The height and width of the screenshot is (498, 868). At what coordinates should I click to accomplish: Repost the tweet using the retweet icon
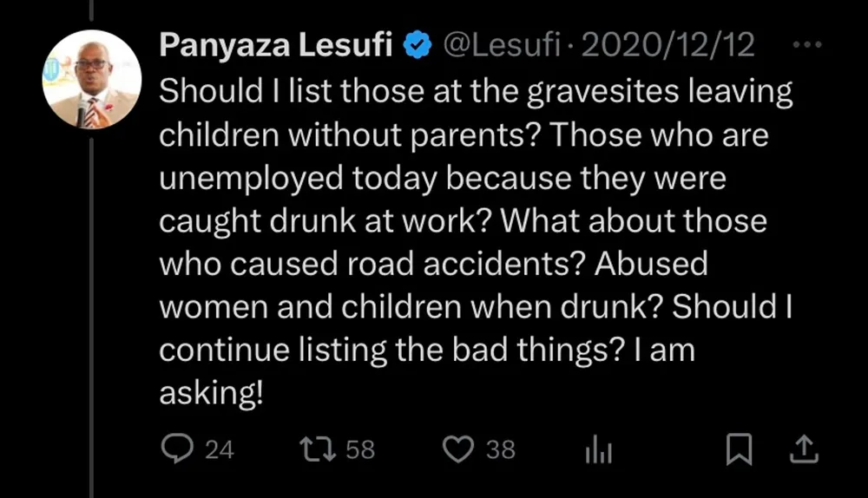coord(317,449)
